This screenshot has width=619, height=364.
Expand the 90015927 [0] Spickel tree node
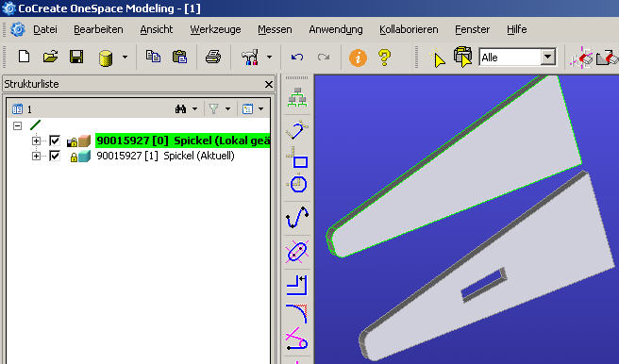pyautogui.click(x=36, y=141)
